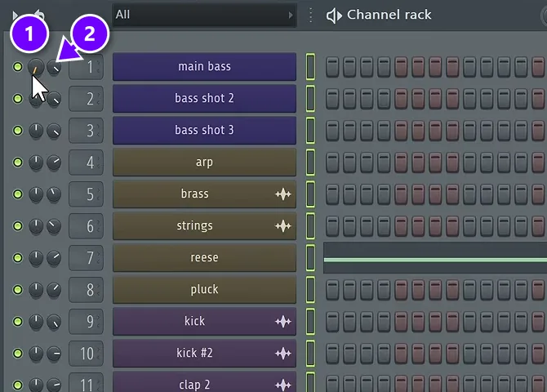Mute the kick #2 channel
547x392 pixels.
point(17,354)
